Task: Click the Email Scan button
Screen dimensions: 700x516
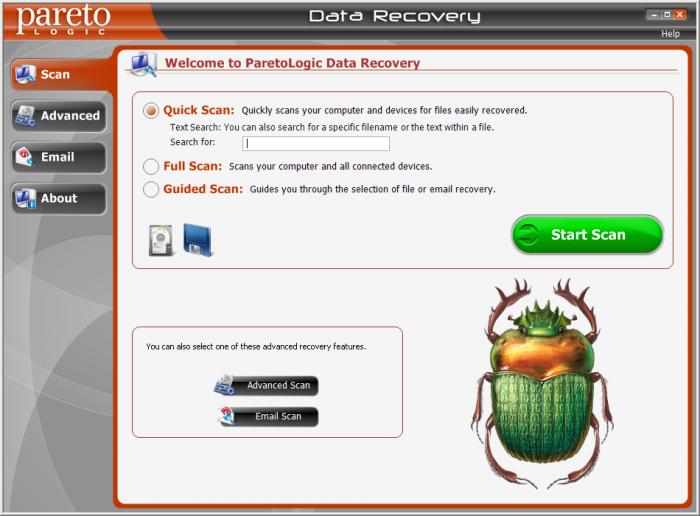Action: pyautogui.click(x=268, y=416)
